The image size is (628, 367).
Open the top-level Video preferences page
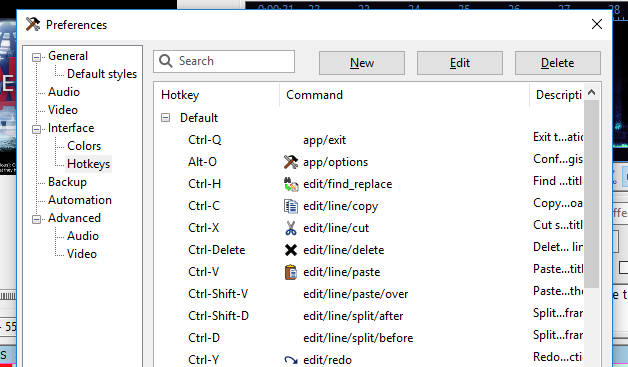coord(62,110)
